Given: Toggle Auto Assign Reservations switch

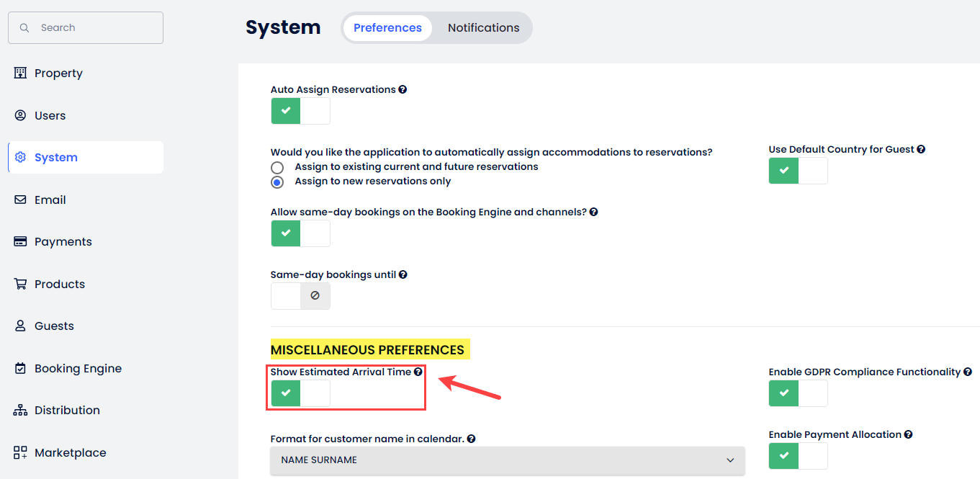Looking at the screenshot, I should [x=300, y=111].
